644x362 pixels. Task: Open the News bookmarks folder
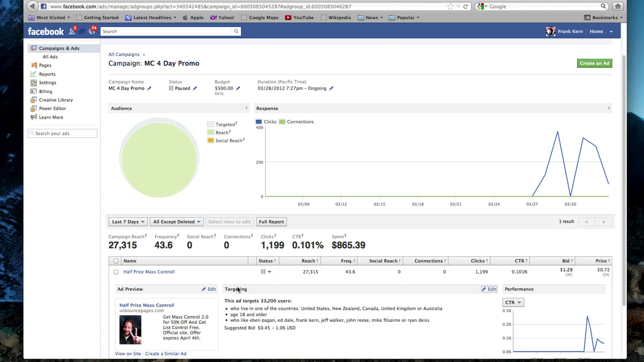point(370,18)
